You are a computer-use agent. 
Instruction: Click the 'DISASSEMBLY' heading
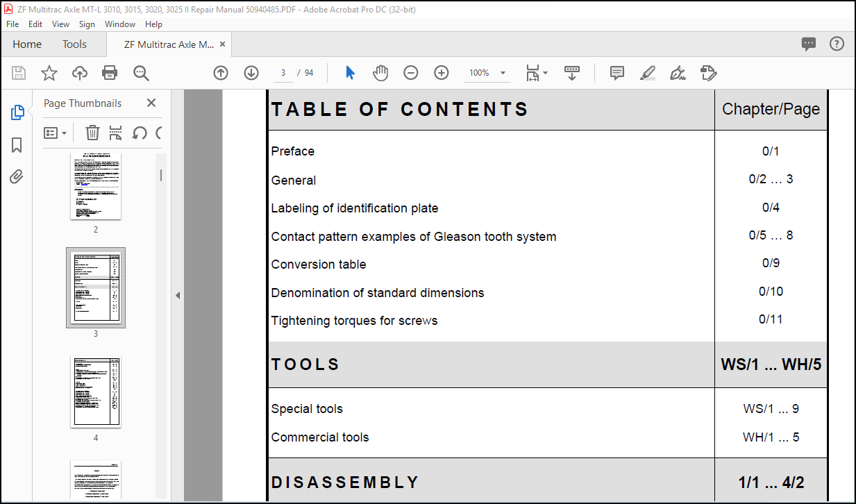(345, 482)
